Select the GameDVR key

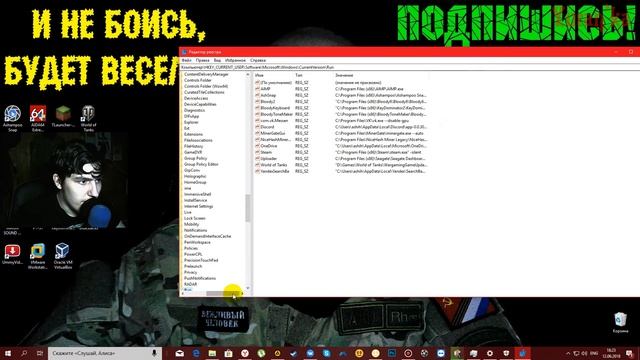[193, 152]
